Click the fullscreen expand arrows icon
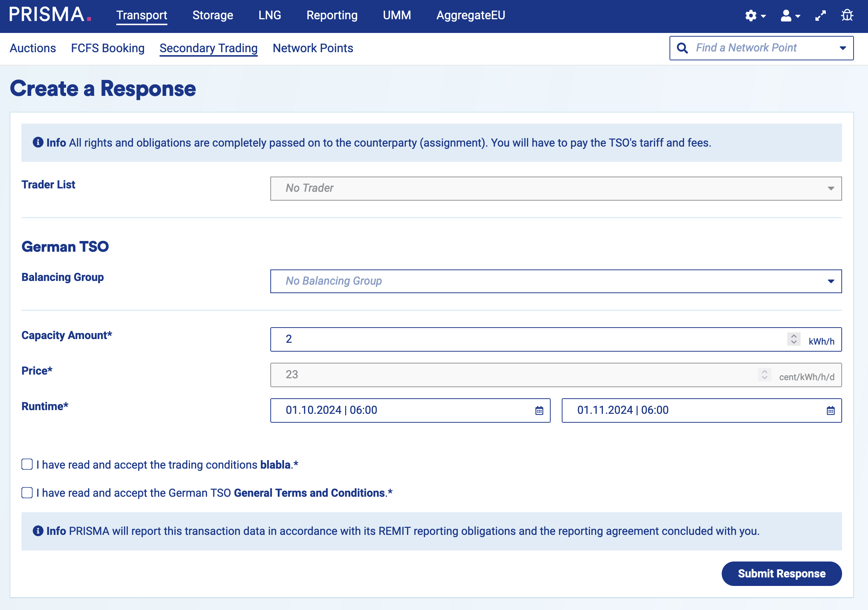Image resolution: width=868 pixels, height=610 pixels. tap(820, 16)
